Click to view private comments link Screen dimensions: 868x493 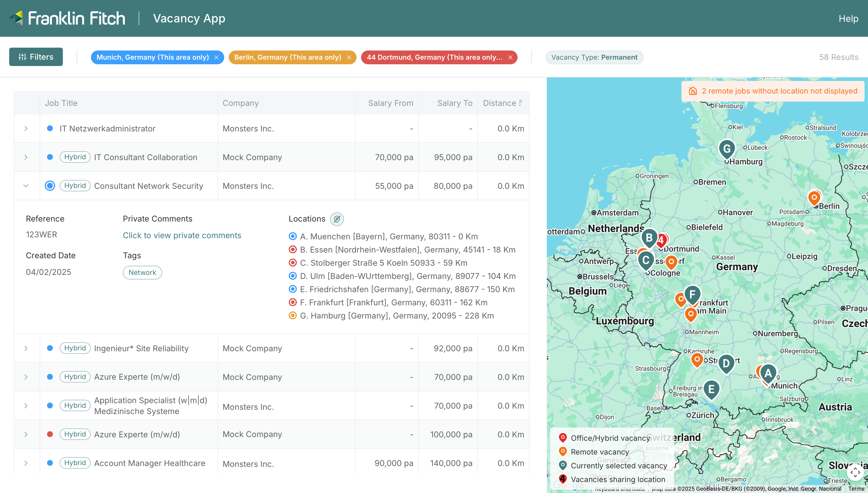(x=182, y=235)
